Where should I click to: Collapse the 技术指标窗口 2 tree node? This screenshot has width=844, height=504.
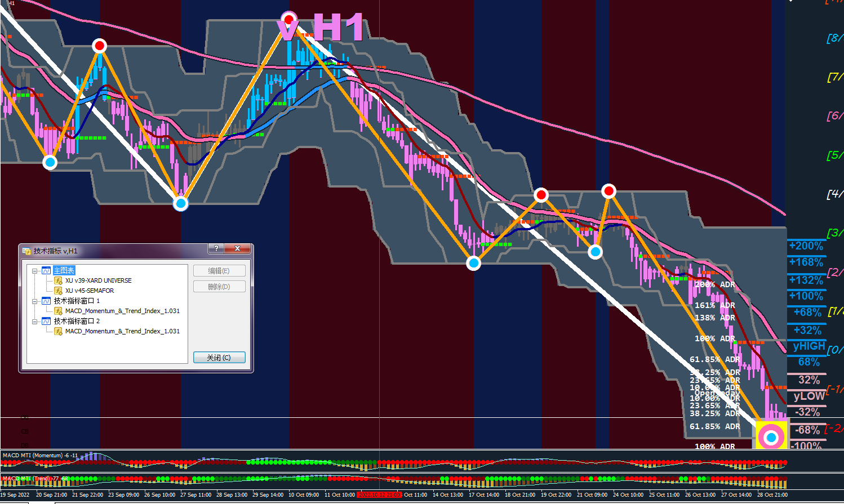click(35, 322)
